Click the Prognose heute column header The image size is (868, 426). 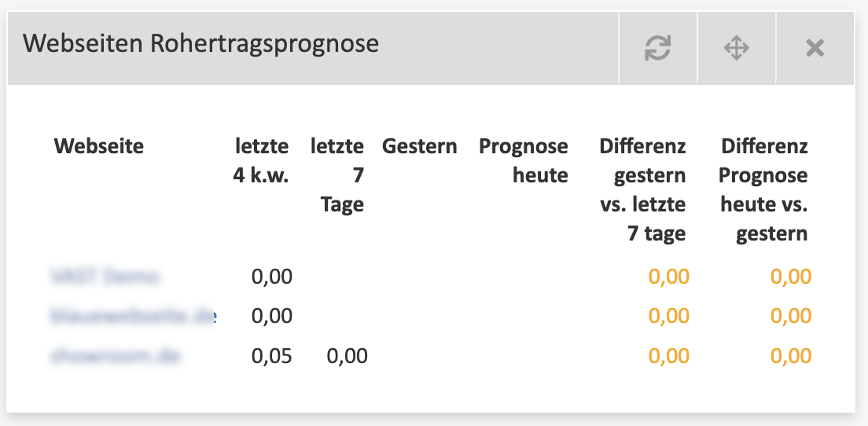click(523, 161)
